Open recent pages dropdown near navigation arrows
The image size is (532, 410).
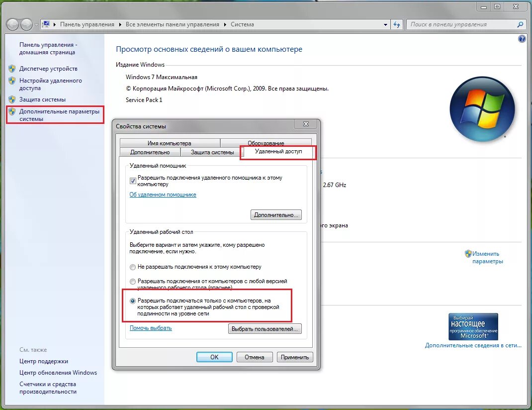pyautogui.click(x=37, y=25)
